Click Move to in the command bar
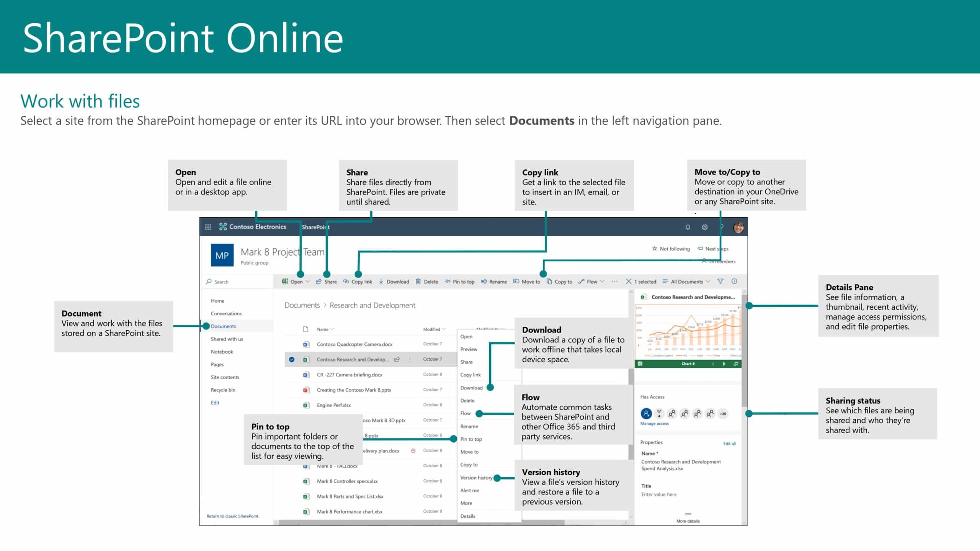 click(526, 282)
